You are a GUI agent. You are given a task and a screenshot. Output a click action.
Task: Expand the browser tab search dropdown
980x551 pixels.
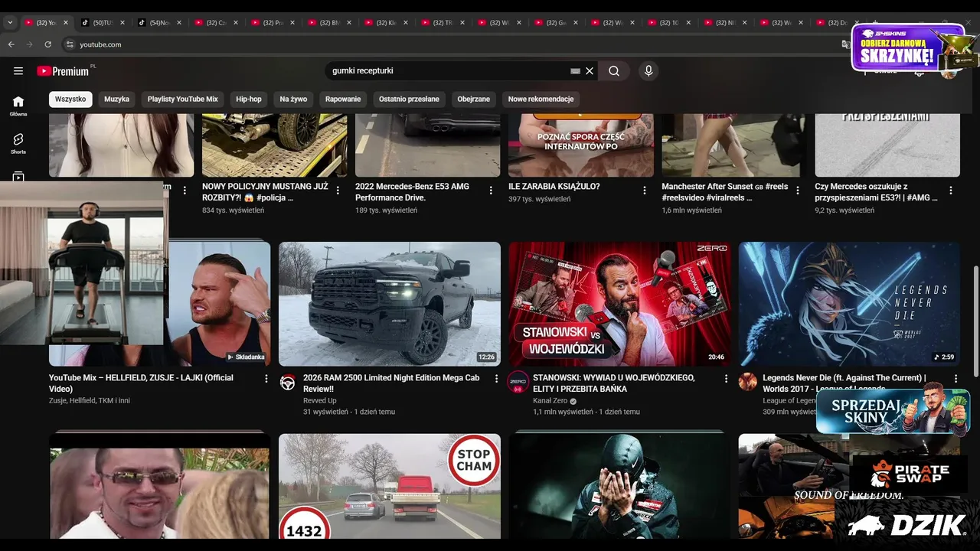tap(10, 23)
